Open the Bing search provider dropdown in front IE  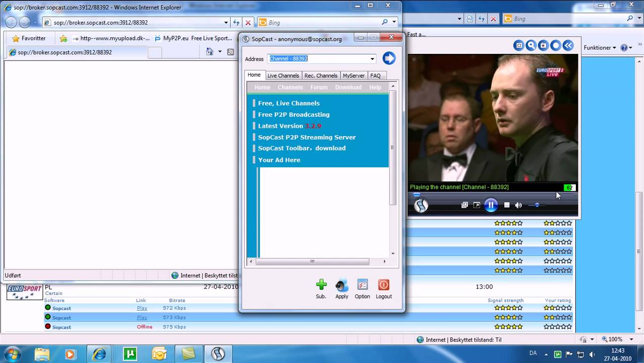click(394, 23)
